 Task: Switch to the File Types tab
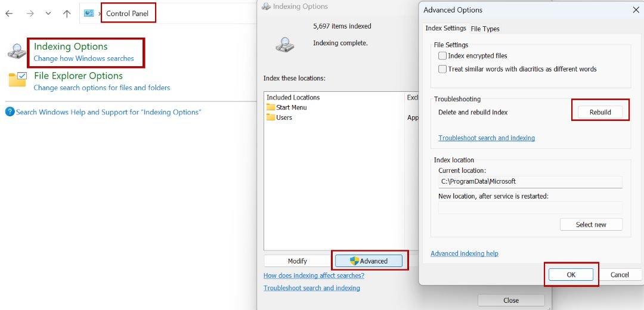click(485, 29)
